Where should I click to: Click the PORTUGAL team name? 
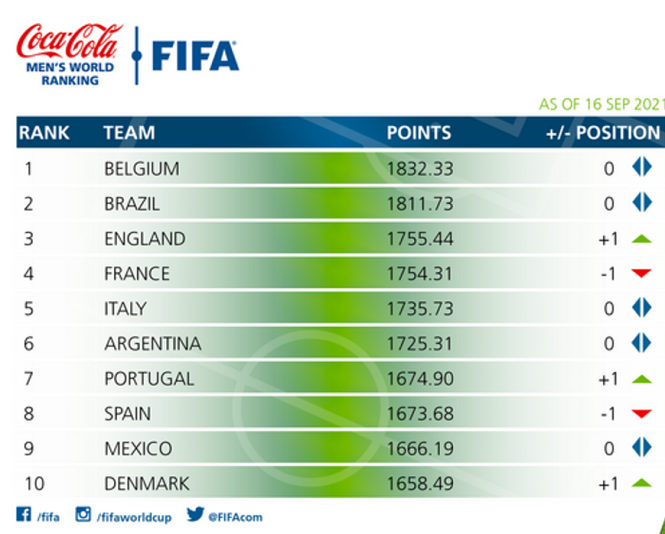(x=149, y=378)
